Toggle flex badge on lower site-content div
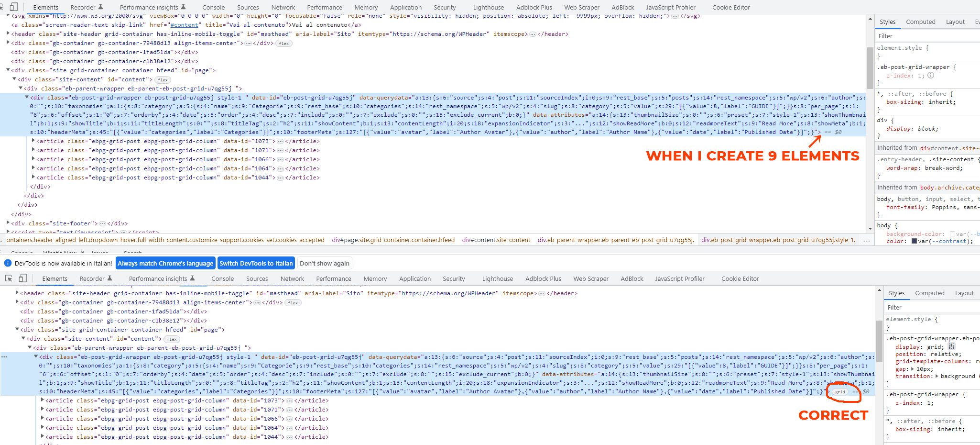Viewport: 980px width, 445px height. tap(172, 339)
